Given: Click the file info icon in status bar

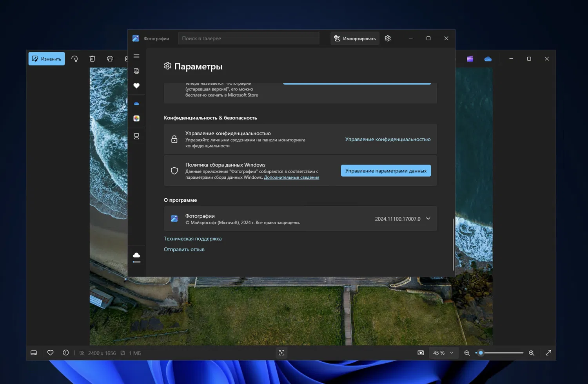Looking at the screenshot, I should coord(66,353).
